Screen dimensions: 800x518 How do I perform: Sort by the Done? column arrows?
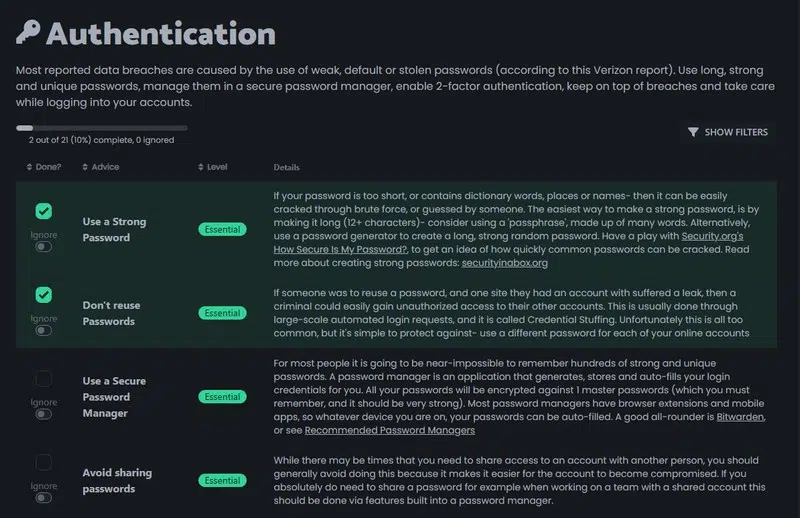point(29,167)
